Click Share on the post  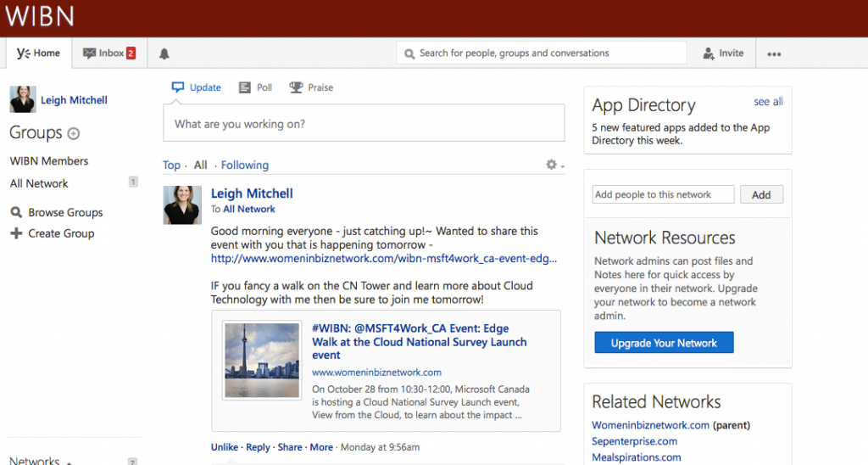tap(290, 447)
